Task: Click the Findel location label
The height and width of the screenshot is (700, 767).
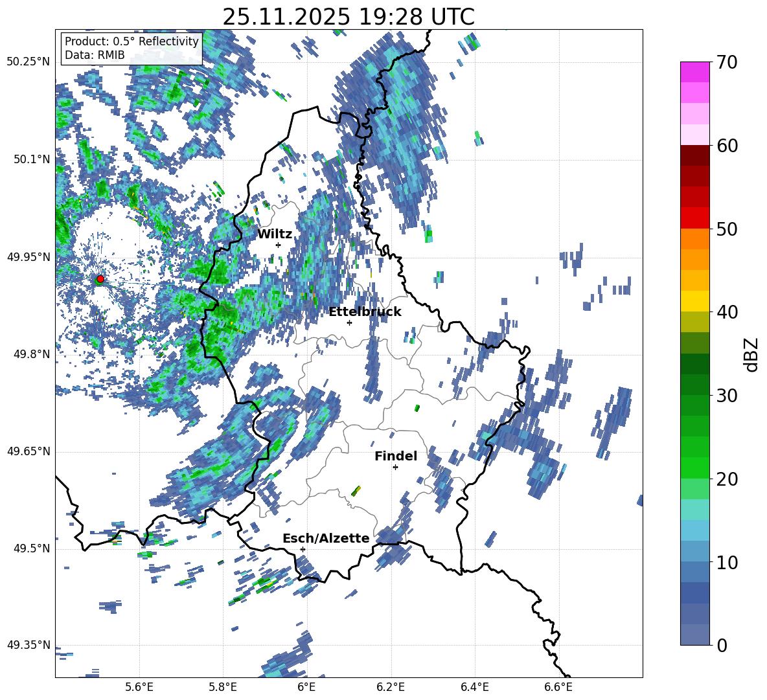Action: tap(396, 456)
